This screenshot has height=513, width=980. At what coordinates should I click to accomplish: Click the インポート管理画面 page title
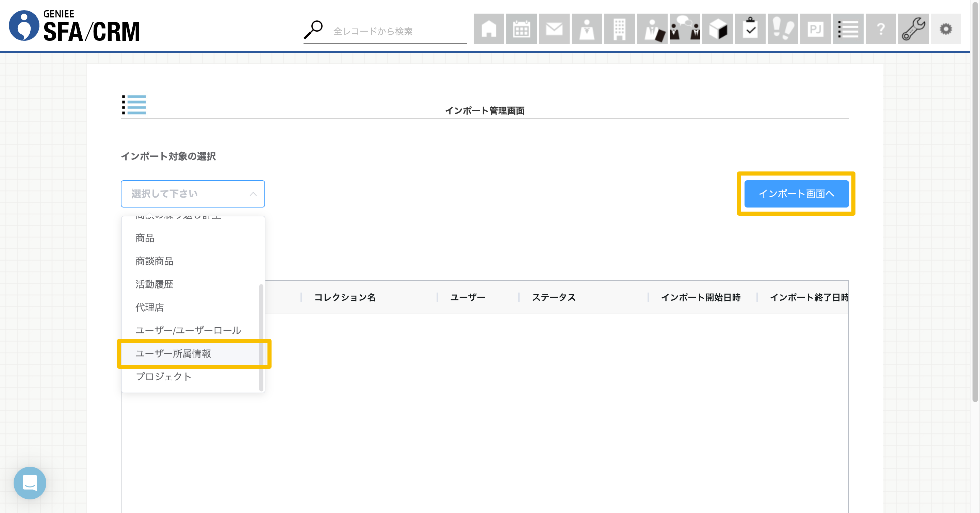(485, 111)
